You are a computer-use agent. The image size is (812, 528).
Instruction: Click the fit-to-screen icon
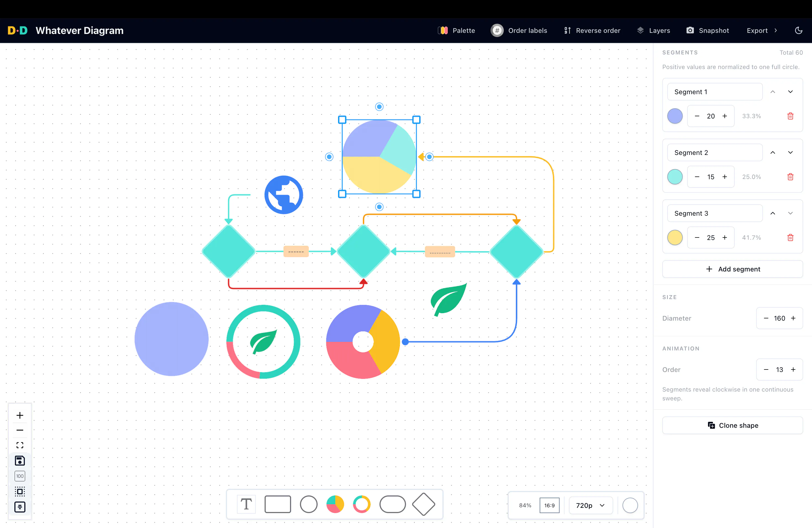[x=20, y=445]
